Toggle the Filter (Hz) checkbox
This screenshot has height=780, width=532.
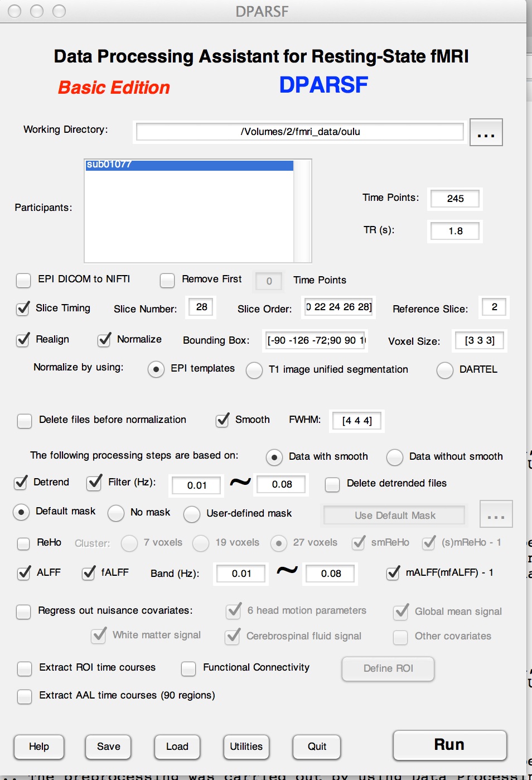(x=95, y=482)
